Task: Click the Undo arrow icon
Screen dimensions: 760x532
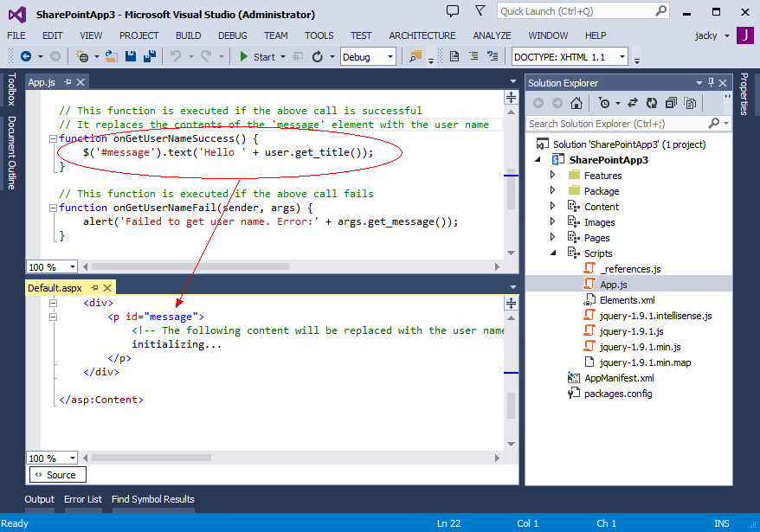Action: tap(176, 57)
